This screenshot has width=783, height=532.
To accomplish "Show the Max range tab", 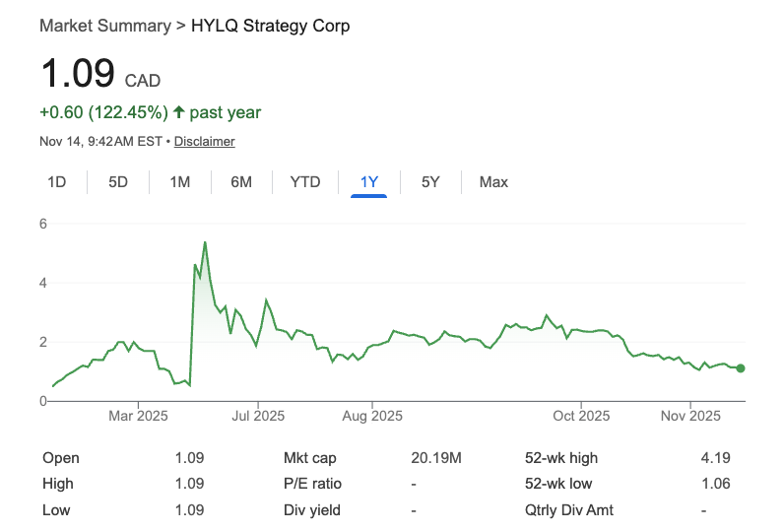I will pyautogui.click(x=493, y=182).
